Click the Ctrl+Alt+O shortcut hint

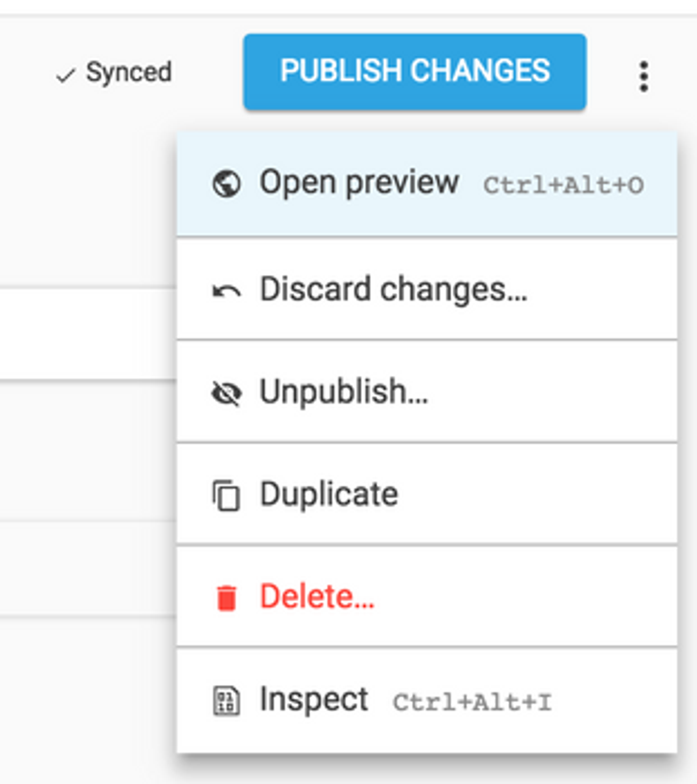click(563, 185)
